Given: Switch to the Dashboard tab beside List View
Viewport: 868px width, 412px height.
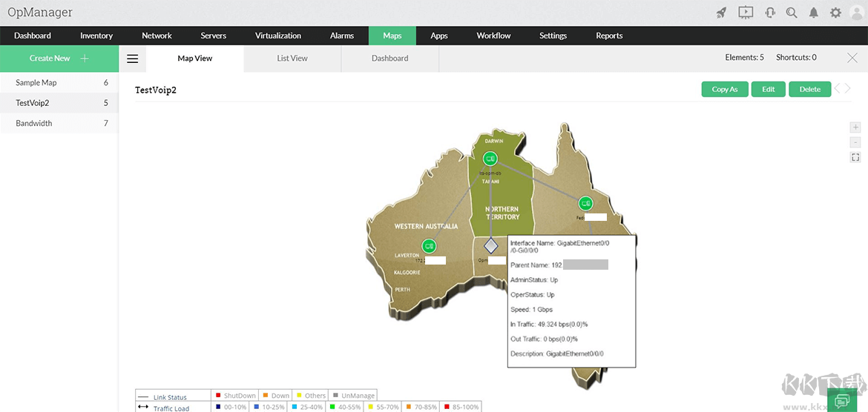Looking at the screenshot, I should point(389,59).
